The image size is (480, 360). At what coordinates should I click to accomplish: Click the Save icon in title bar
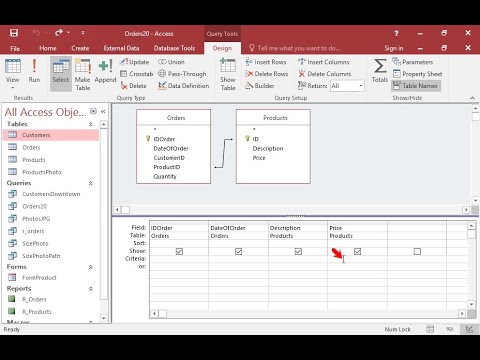click(x=14, y=33)
